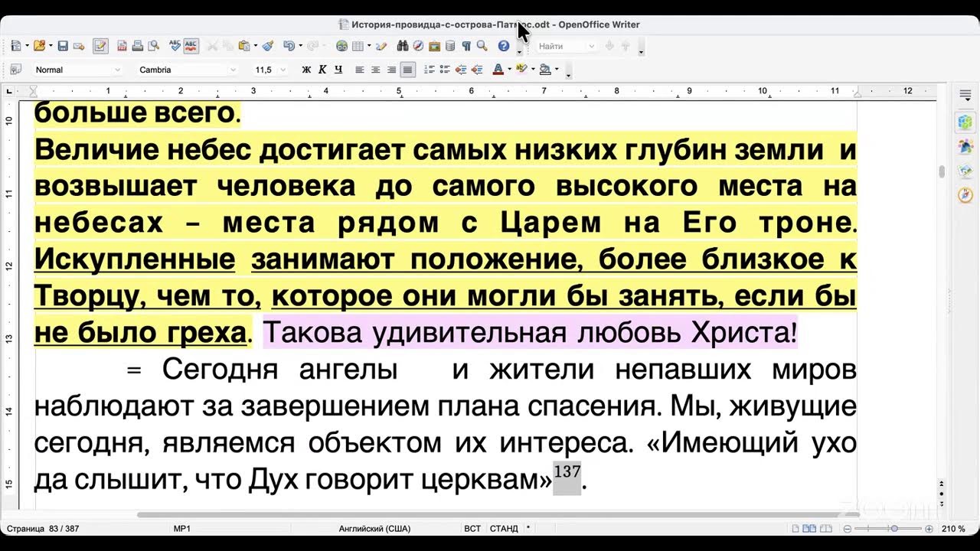Toggle ВСТ insert mode in status bar
This screenshot has height=551, width=980.
click(472, 529)
